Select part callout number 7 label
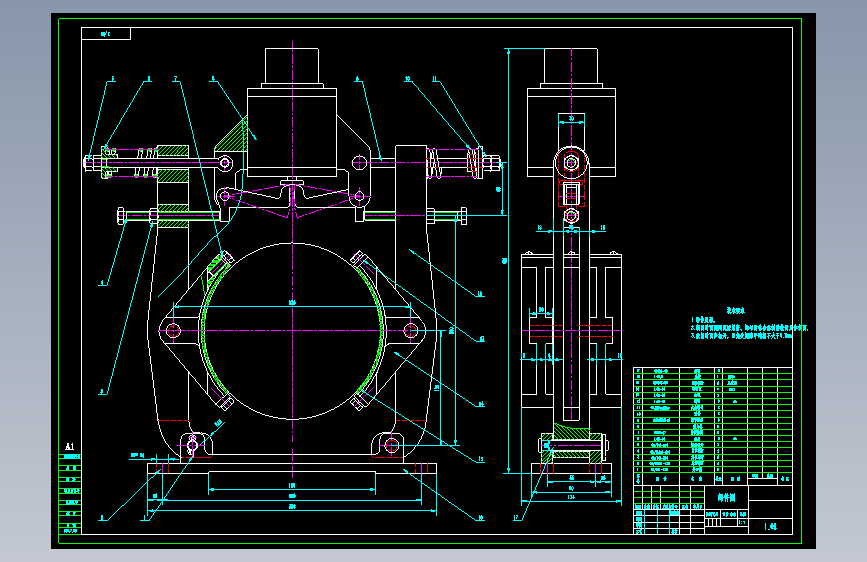This screenshot has height=562, width=867. point(175,79)
